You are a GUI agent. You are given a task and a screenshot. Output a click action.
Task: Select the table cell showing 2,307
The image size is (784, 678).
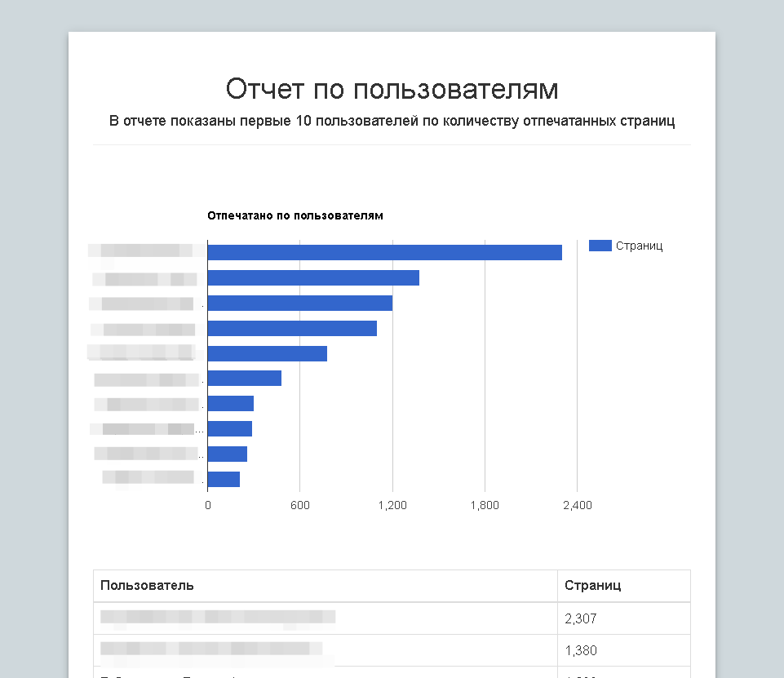581,619
